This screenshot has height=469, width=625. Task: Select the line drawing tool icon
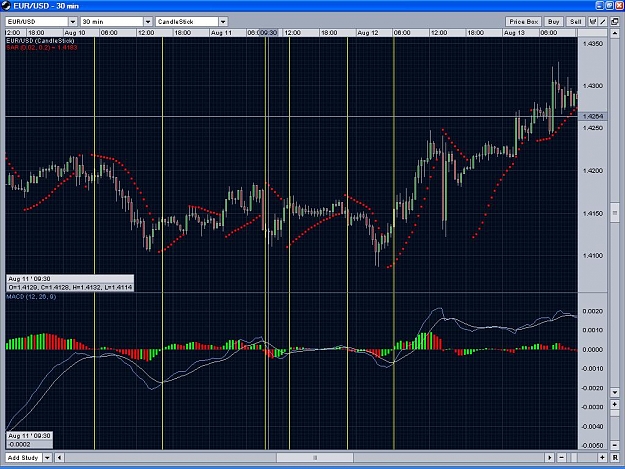click(x=603, y=22)
